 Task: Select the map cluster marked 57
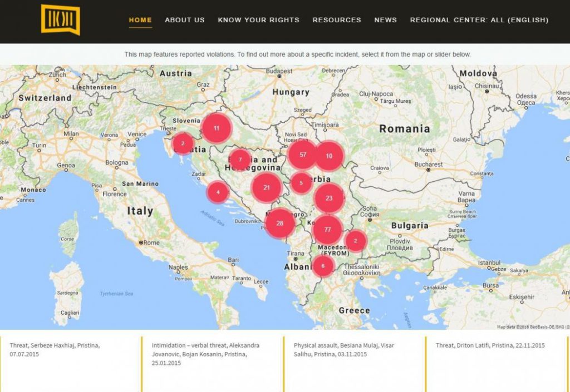click(x=302, y=155)
